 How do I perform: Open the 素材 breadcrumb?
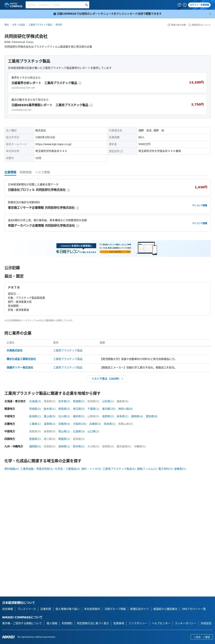tap(7, 25)
